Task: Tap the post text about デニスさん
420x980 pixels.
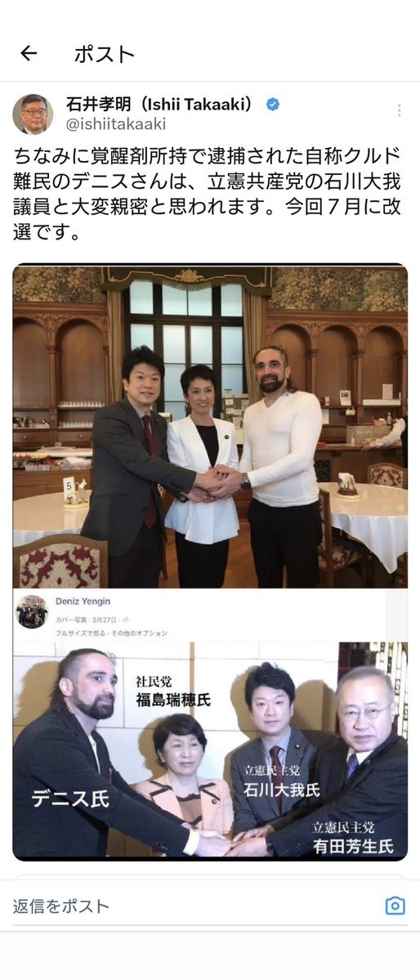Action: pos(206,195)
